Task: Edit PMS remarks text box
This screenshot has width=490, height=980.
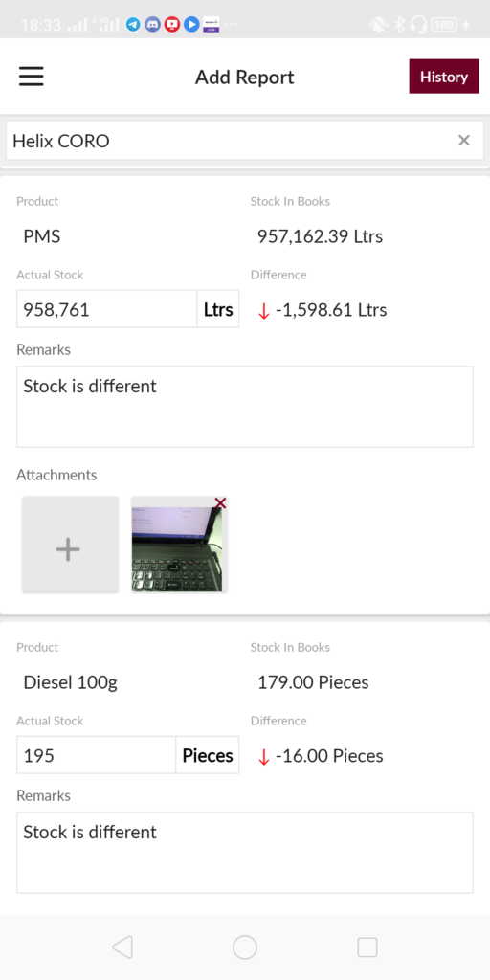Action: pyautogui.click(x=245, y=406)
